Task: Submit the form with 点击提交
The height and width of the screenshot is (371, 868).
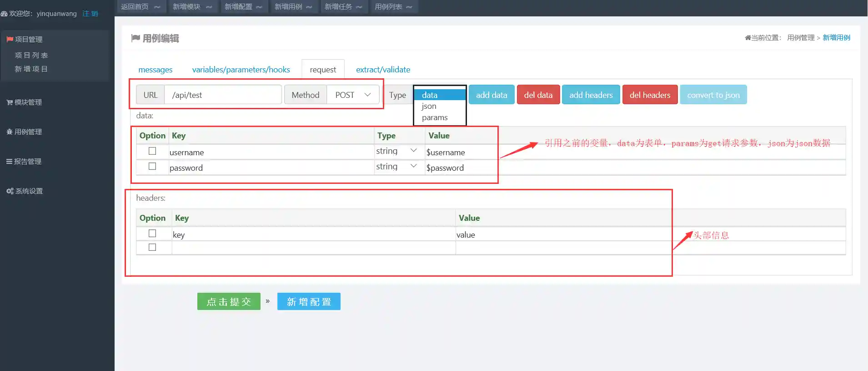Action: (x=229, y=301)
